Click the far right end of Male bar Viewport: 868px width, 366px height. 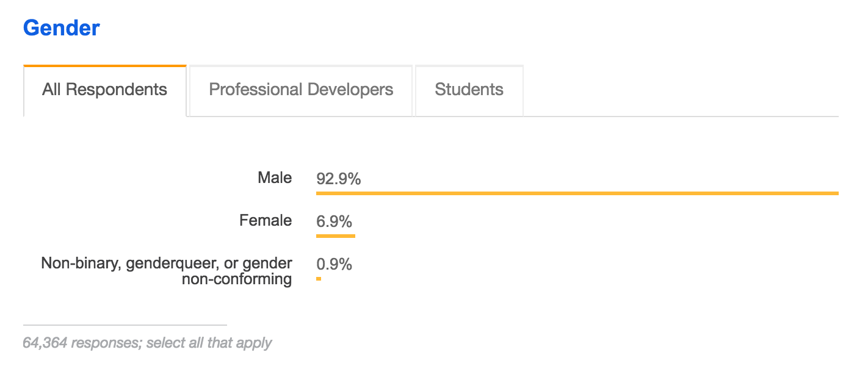pyautogui.click(x=835, y=193)
